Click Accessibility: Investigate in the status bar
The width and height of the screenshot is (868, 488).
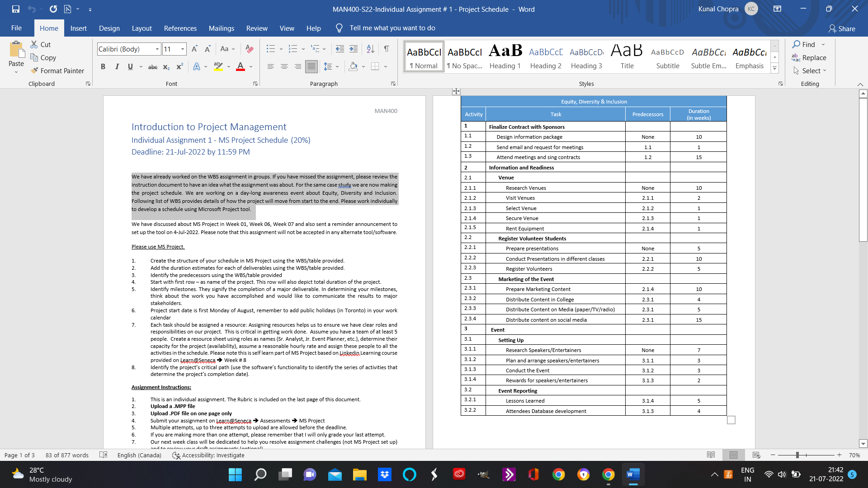[208, 455]
